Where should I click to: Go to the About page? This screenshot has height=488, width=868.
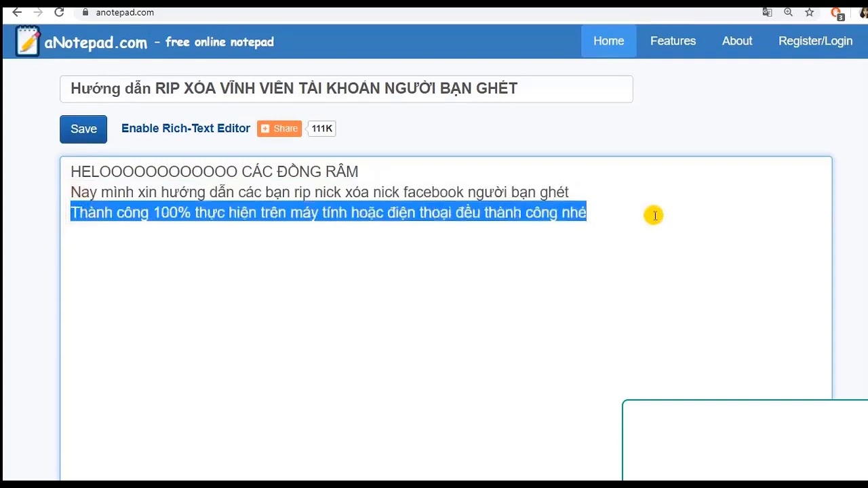point(736,41)
